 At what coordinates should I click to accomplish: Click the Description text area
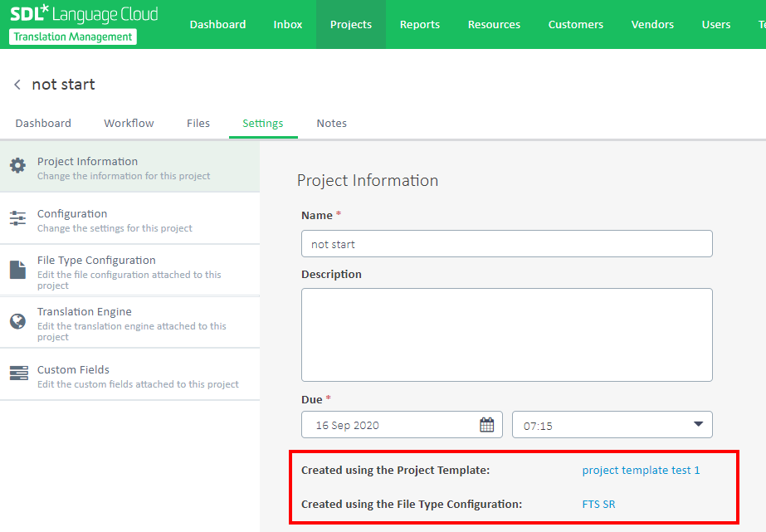pos(506,334)
